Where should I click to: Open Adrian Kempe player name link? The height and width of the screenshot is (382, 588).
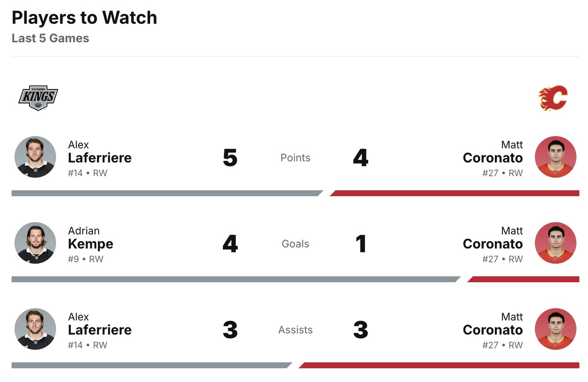(90, 244)
